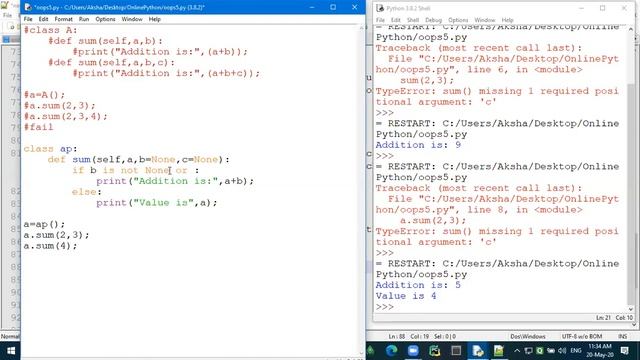This screenshot has width=640, height=360.
Task: Click 'Value is 4' output in shell
Action: pos(406,296)
